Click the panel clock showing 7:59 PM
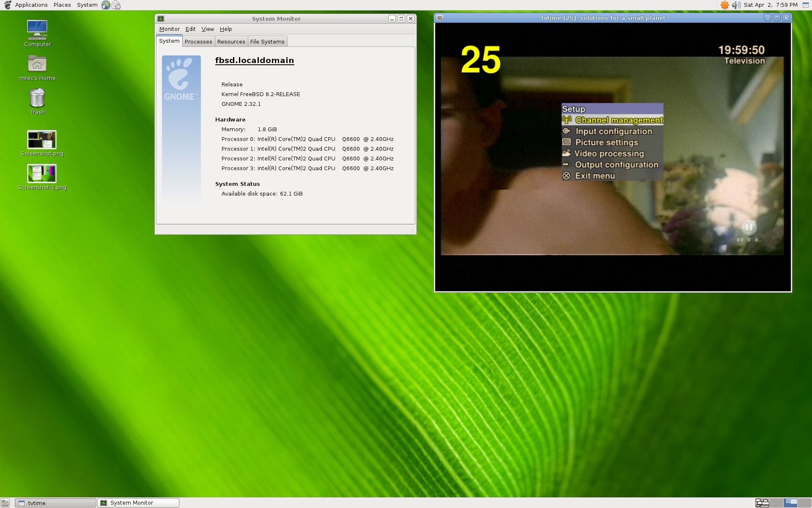 (771, 5)
